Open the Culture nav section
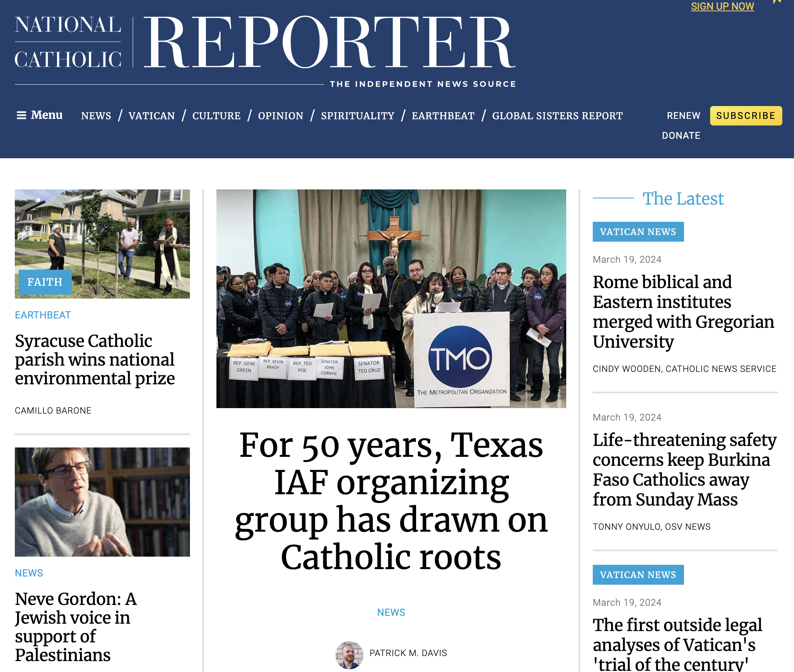794x672 pixels. tap(216, 116)
